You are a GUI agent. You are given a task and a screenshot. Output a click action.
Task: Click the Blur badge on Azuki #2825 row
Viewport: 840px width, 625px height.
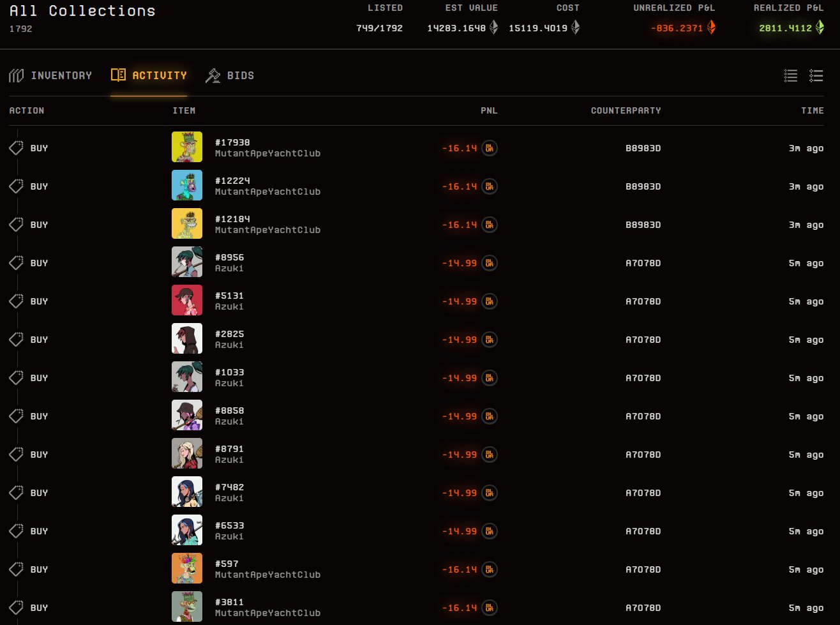(490, 340)
